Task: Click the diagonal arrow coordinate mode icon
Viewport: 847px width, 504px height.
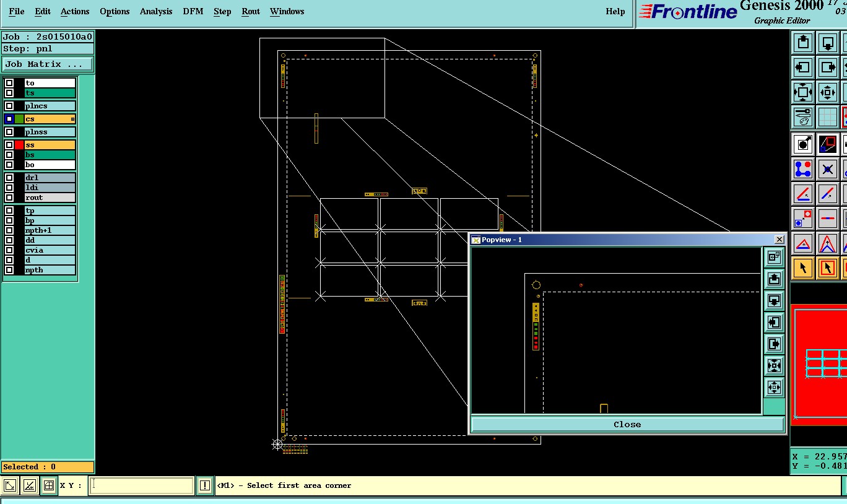Action: tap(10, 485)
